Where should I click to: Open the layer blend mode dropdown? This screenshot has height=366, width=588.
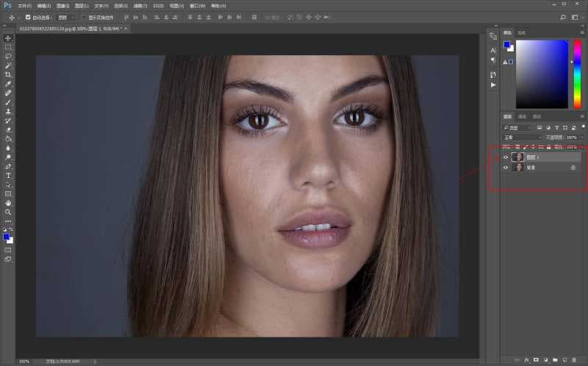(x=522, y=137)
